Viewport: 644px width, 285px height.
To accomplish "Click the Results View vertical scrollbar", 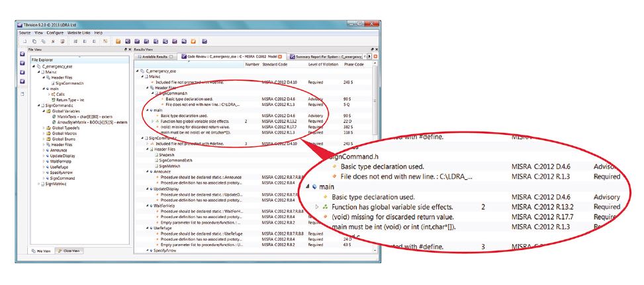I will point(375,156).
